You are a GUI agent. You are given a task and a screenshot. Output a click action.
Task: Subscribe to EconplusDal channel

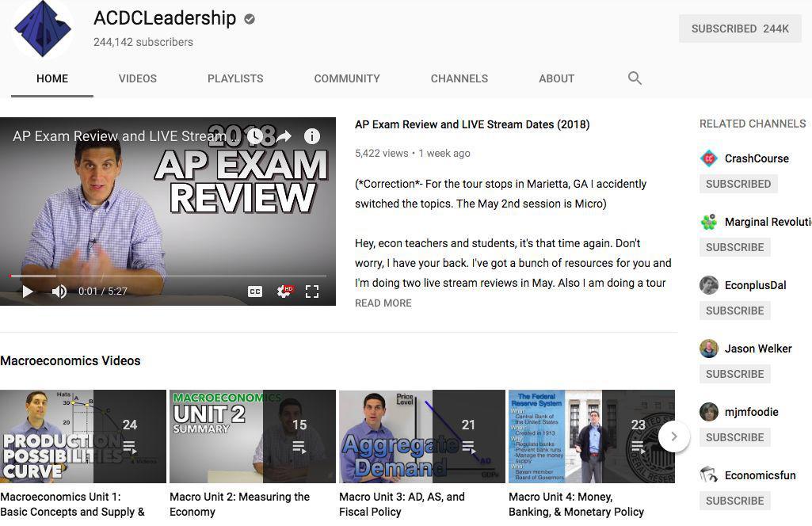[x=735, y=311]
